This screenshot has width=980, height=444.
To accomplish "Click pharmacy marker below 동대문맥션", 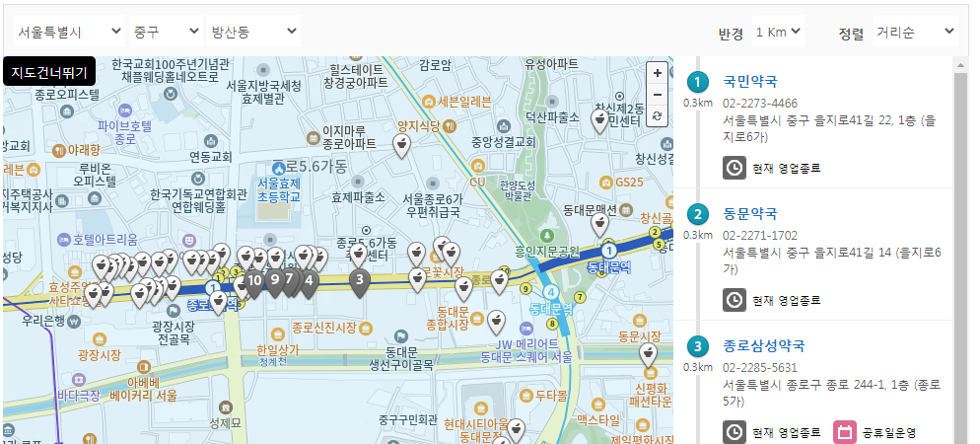I will (600, 225).
